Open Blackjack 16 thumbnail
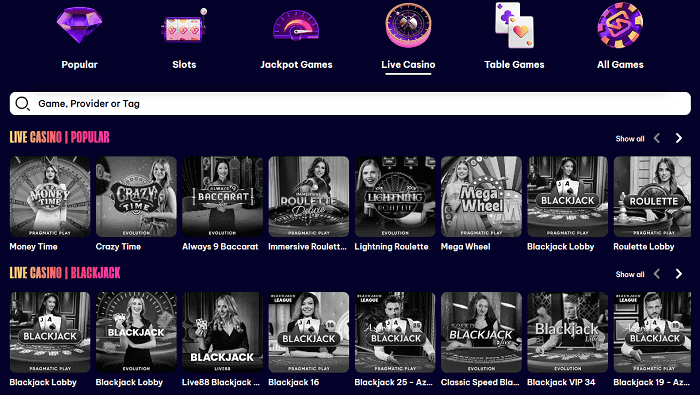This screenshot has height=395, width=700. [x=308, y=332]
